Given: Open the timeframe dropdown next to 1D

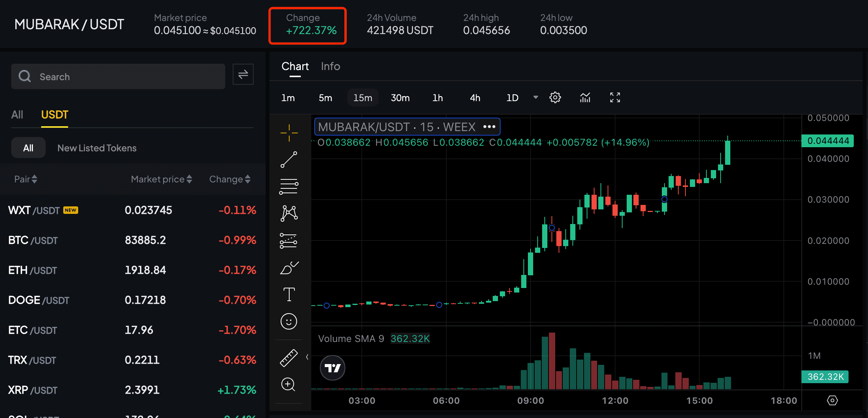Looking at the screenshot, I should 535,97.
